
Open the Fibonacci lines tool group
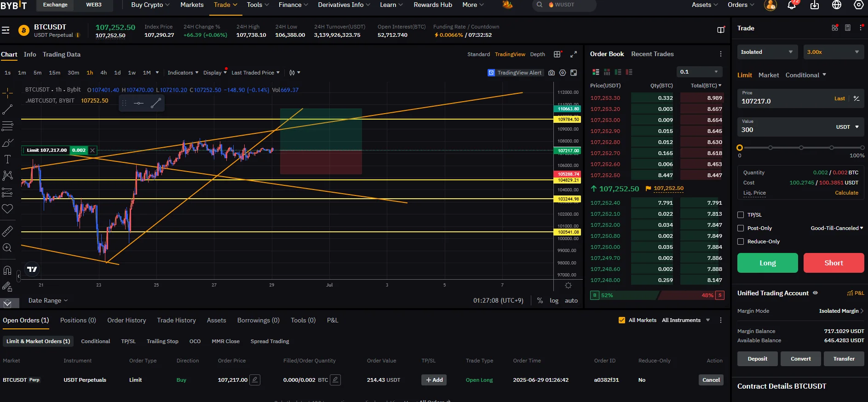tap(7, 126)
